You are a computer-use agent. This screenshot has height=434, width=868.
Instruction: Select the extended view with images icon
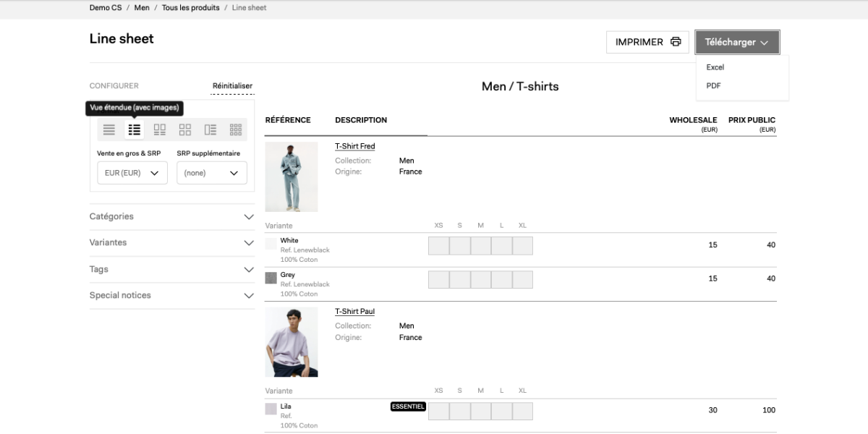point(134,130)
